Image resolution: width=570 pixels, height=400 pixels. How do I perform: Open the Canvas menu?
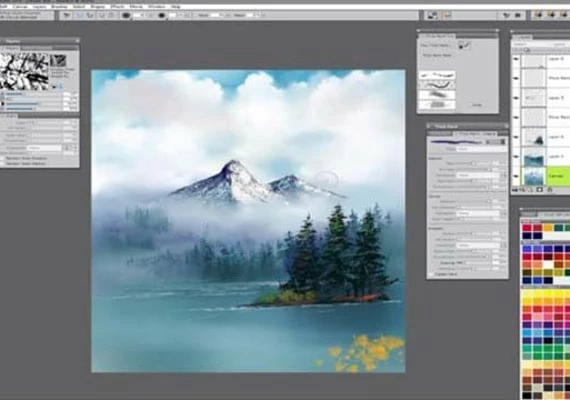coord(20,7)
